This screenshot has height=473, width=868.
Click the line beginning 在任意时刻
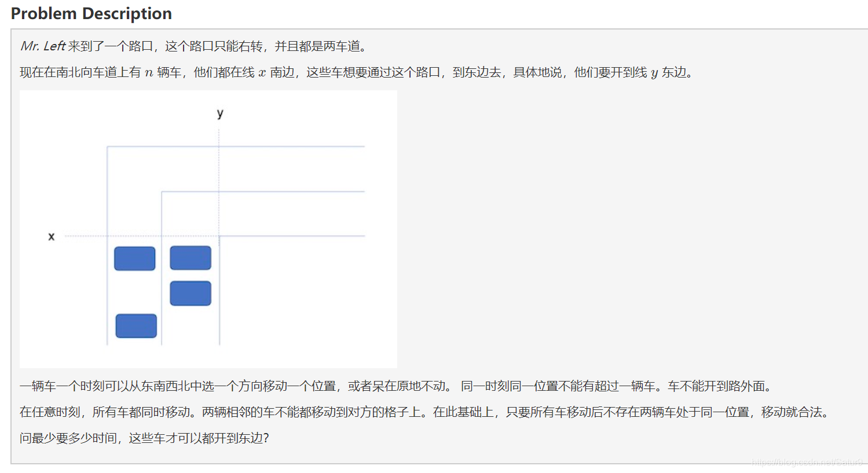coord(426,412)
